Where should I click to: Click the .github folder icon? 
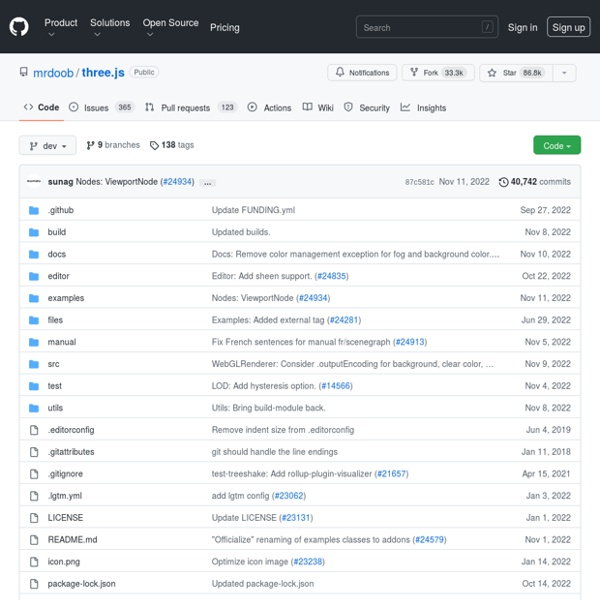(x=34, y=210)
